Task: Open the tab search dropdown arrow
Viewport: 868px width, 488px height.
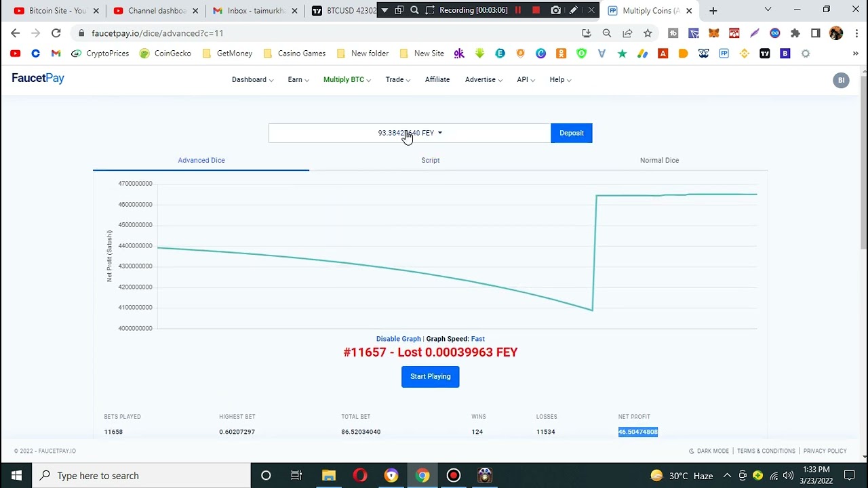Action: coord(768,9)
